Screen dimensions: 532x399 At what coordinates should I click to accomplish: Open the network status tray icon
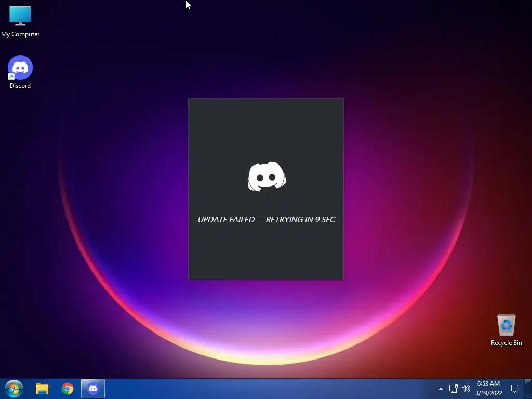tap(453, 389)
